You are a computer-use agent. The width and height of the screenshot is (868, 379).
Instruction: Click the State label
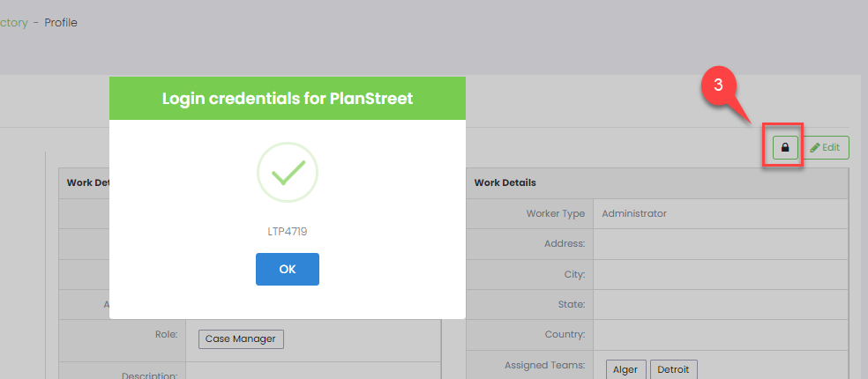tap(572, 304)
